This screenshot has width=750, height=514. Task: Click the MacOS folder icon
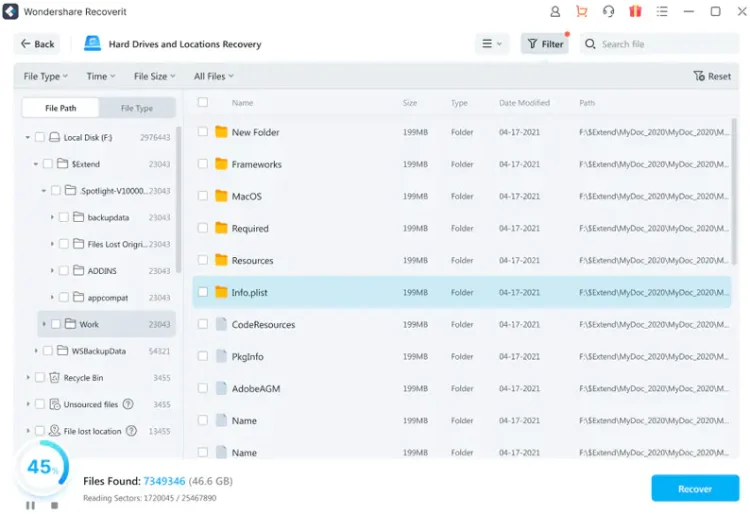[x=221, y=196]
